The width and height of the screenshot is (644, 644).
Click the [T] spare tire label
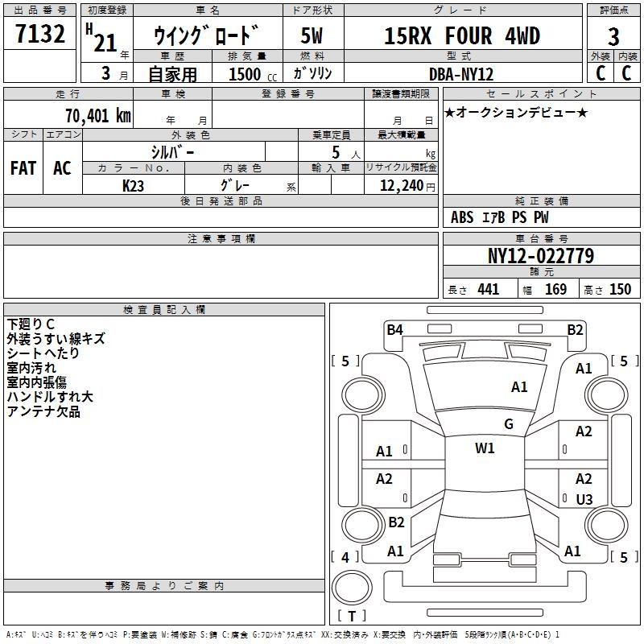(x=352, y=617)
